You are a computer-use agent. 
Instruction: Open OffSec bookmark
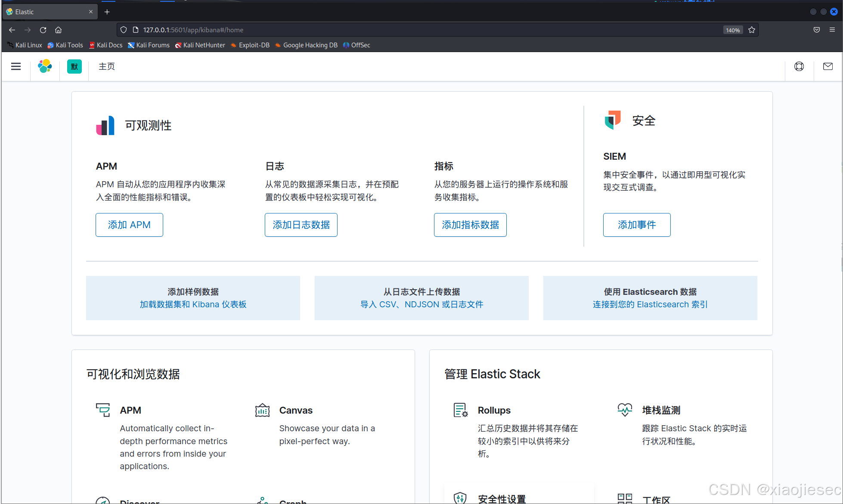pyautogui.click(x=356, y=45)
